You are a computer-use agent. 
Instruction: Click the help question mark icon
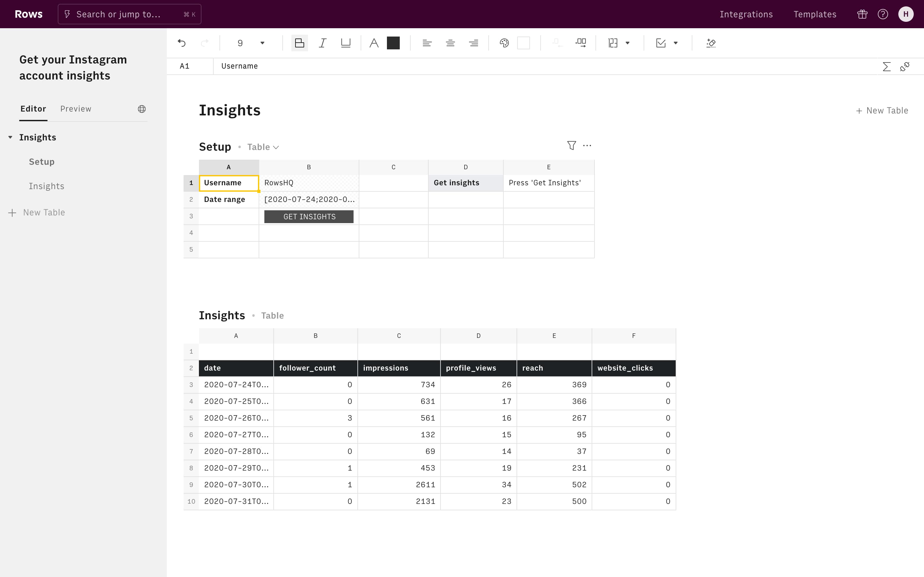883,14
